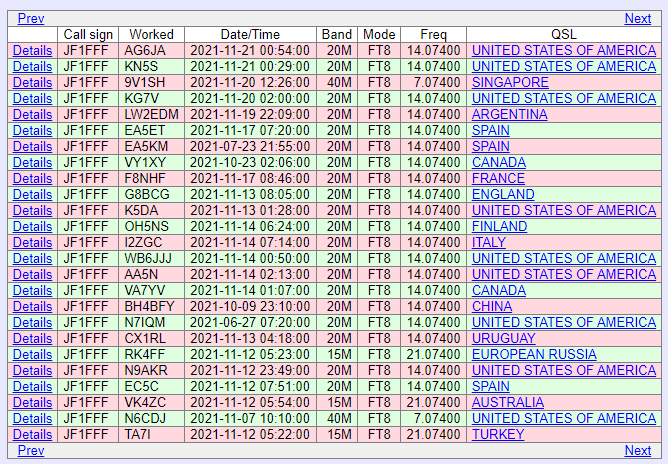Image resolution: width=668 pixels, height=464 pixels.
Task: Click the SINGAPORE QSL link
Action: point(510,82)
